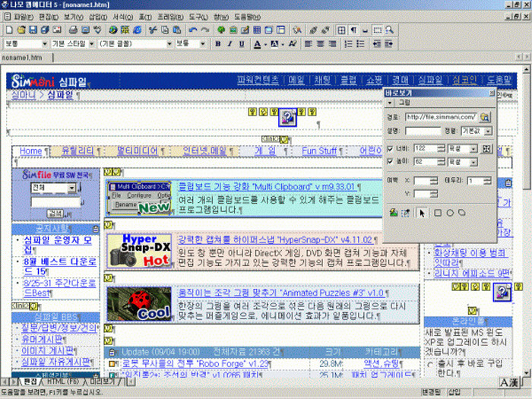Apply bold formatting
532x399 pixels.
click(x=218, y=44)
